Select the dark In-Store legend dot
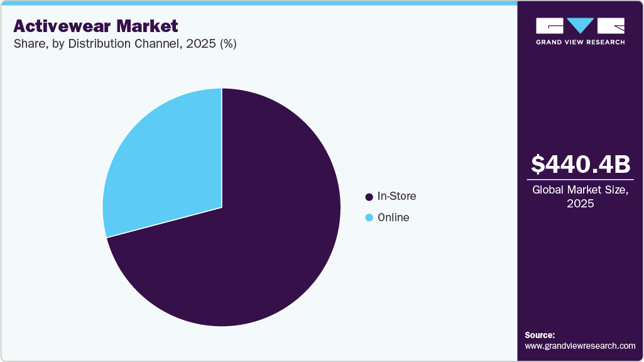Screen dimensions: 644x362 (x=368, y=196)
